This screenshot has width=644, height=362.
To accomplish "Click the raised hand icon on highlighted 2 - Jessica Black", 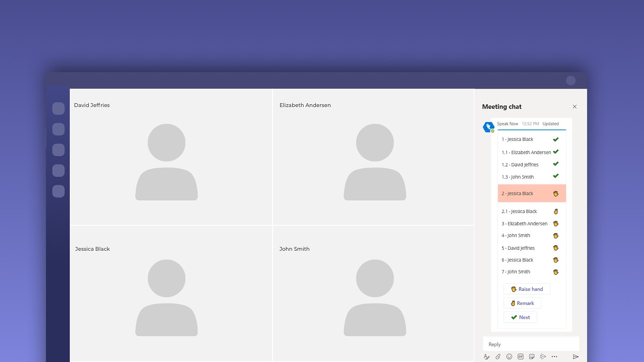I will [x=556, y=194].
